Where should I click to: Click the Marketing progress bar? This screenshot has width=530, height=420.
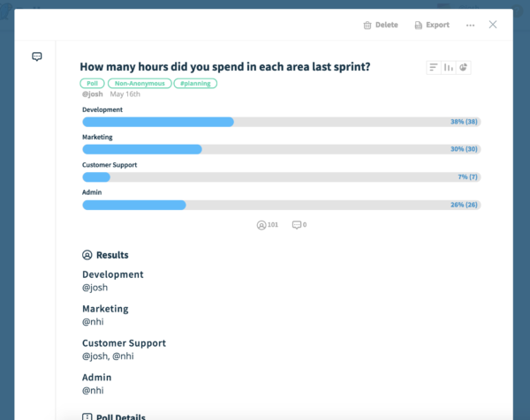point(282,149)
